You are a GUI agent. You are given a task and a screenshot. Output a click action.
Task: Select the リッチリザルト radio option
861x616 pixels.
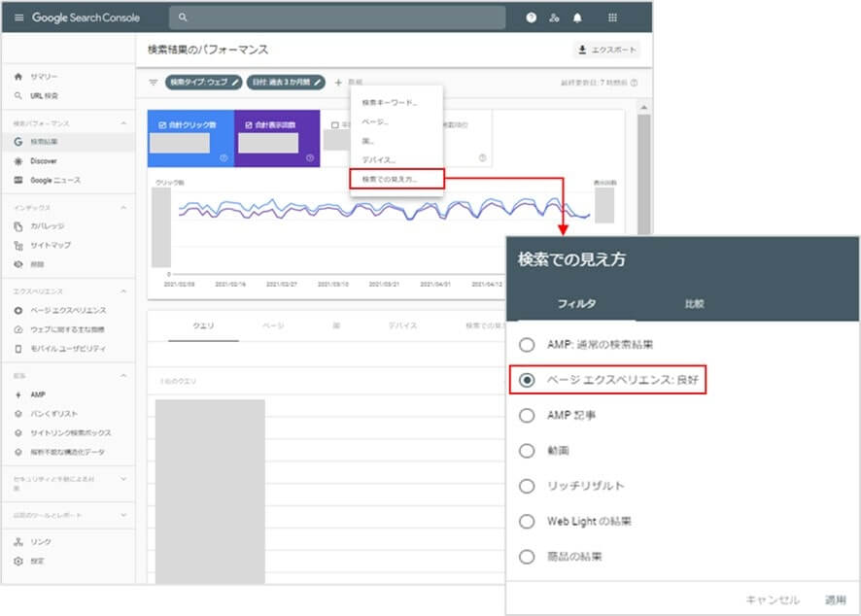527,486
